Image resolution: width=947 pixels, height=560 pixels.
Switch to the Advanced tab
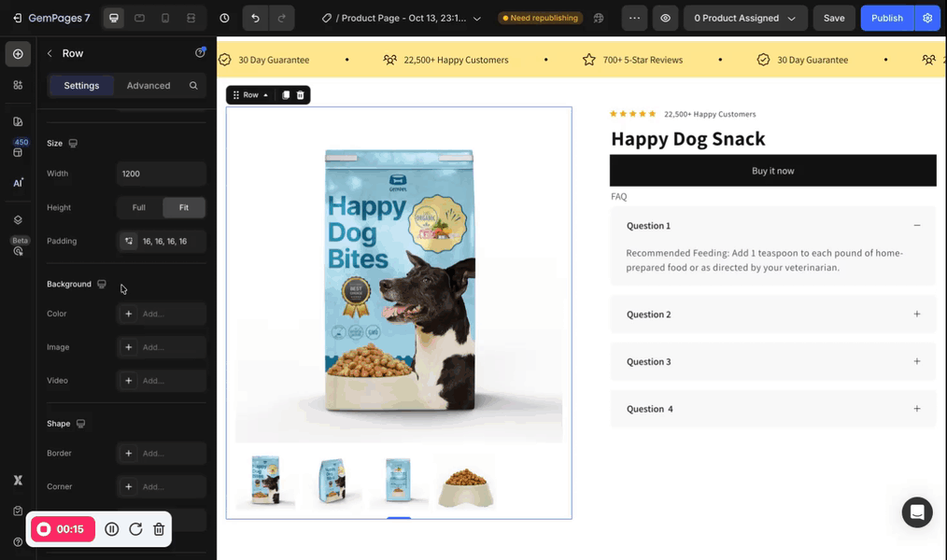coord(148,85)
